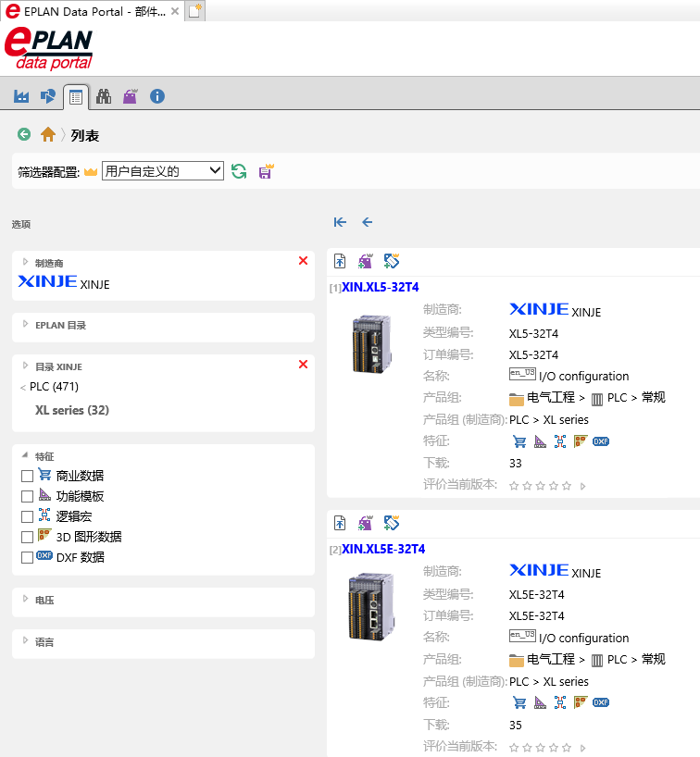700x757 pixels.
Task: Import XIN.XL5-32T4 part with document arrow icon
Action: click(340, 261)
